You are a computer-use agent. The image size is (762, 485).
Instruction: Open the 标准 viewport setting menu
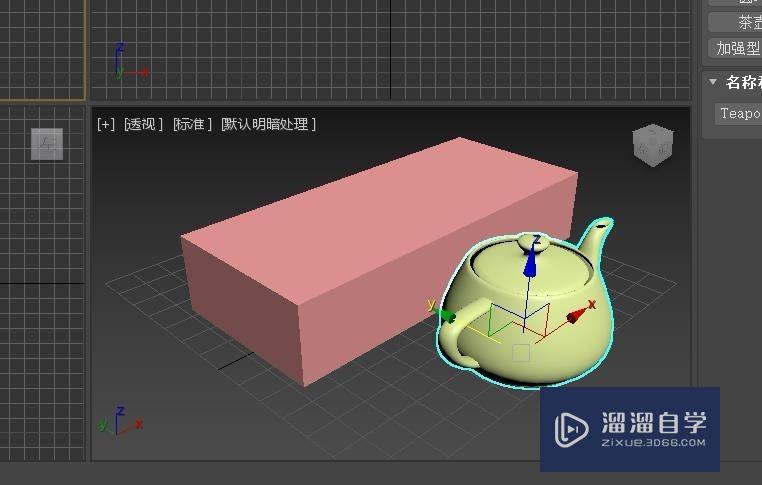pos(192,124)
